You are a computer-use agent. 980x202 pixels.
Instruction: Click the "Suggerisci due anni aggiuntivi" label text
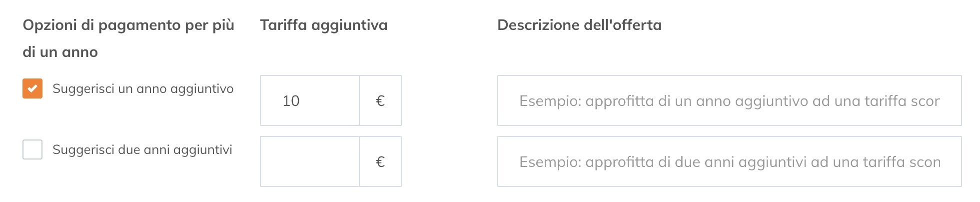click(142, 150)
